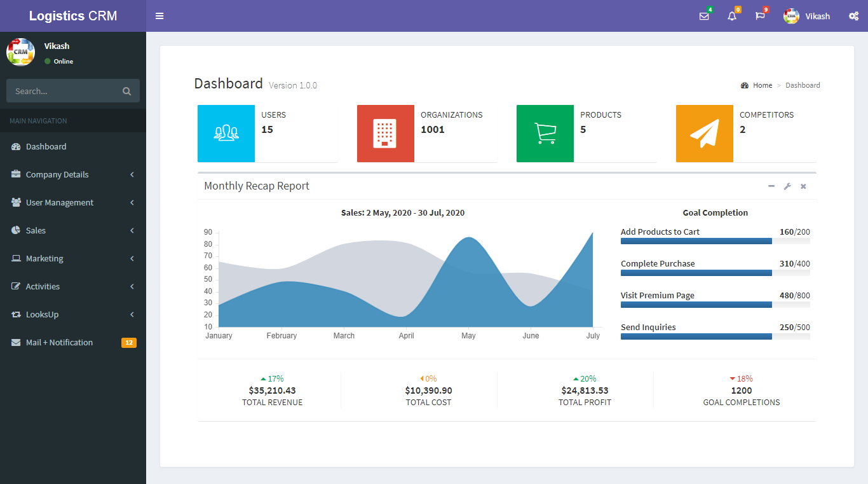Image resolution: width=868 pixels, height=484 pixels.
Task: Click the shopping cart Products icon
Action: coord(545,134)
